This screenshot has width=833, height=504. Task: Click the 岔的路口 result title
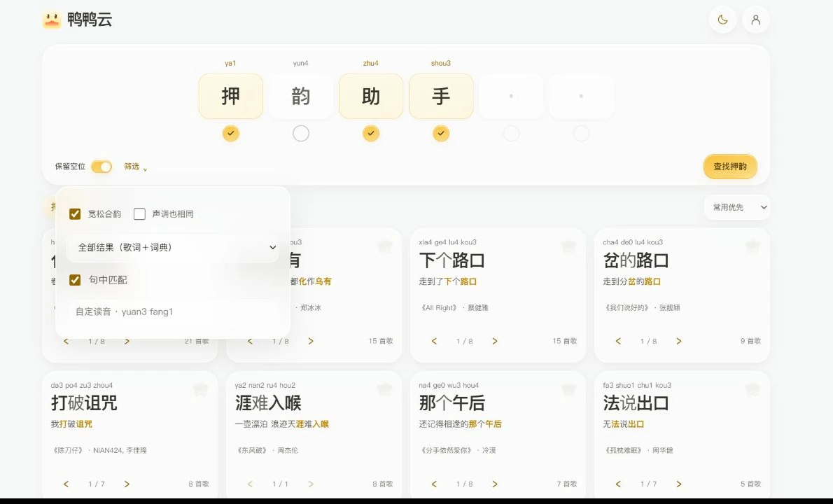(636, 260)
